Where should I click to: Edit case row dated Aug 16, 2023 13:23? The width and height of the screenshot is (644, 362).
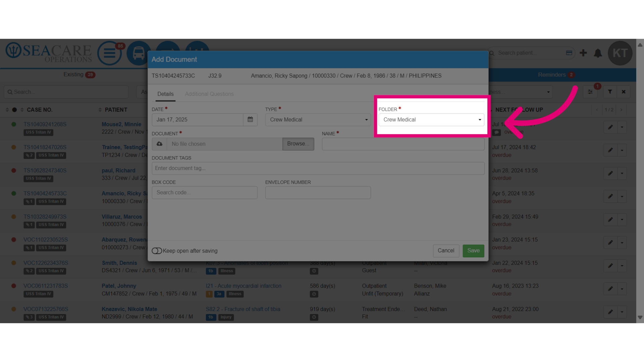point(610,289)
